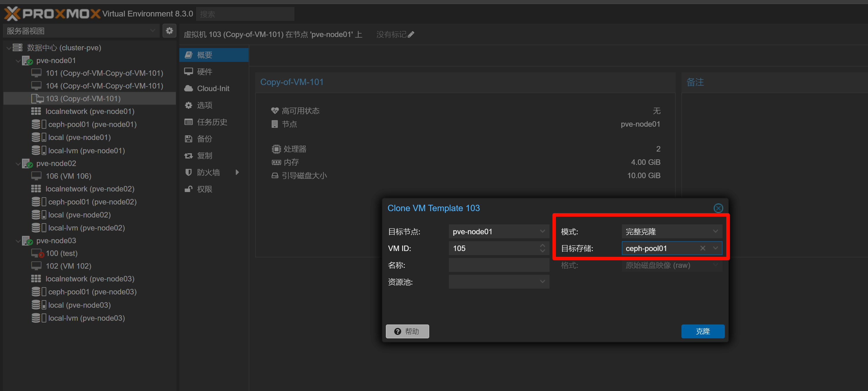
Task: Close the Clone VM Template dialog
Action: tap(718, 208)
